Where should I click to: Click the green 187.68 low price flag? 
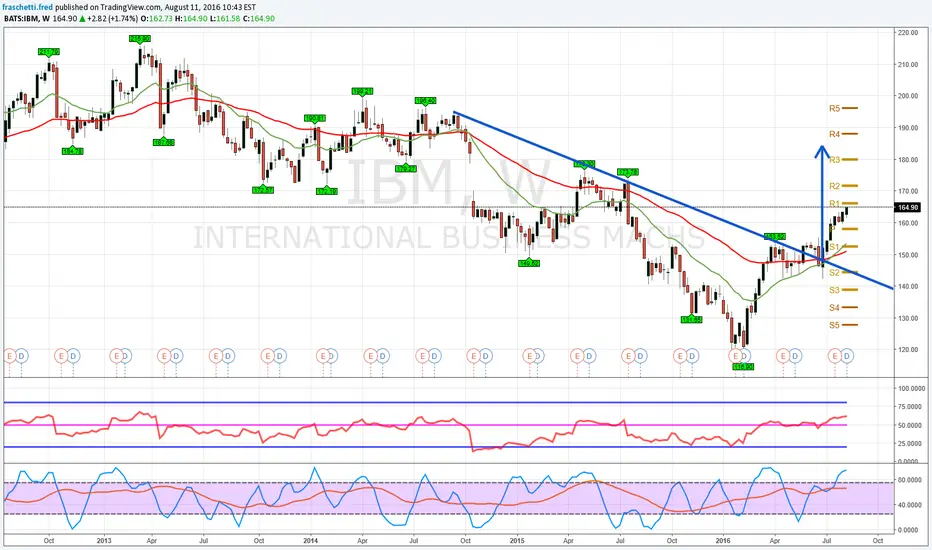[163, 142]
